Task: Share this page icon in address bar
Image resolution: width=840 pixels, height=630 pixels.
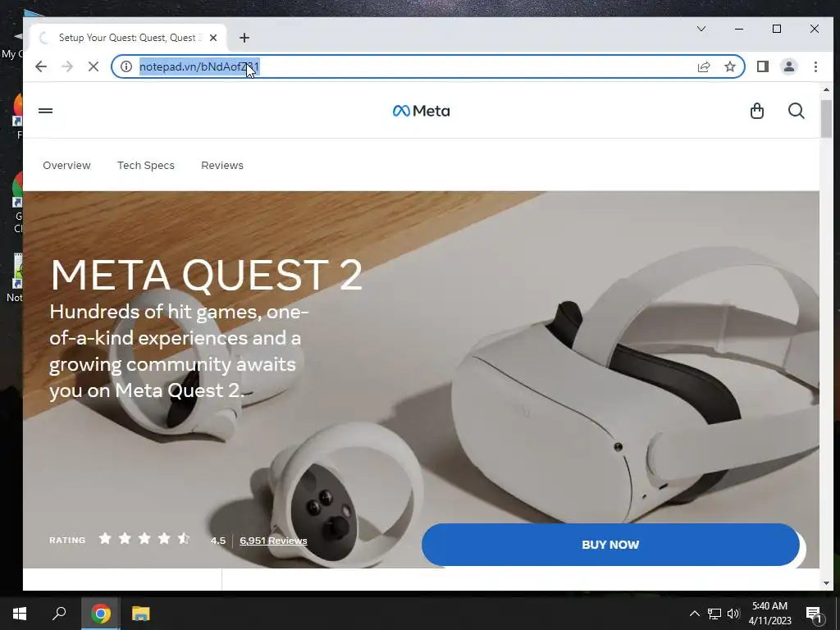Action: pyautogui.click(x=703, y=66)
